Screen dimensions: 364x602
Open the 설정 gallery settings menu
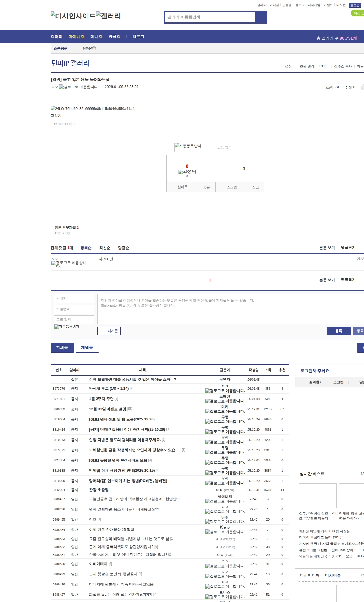(288, 66)
